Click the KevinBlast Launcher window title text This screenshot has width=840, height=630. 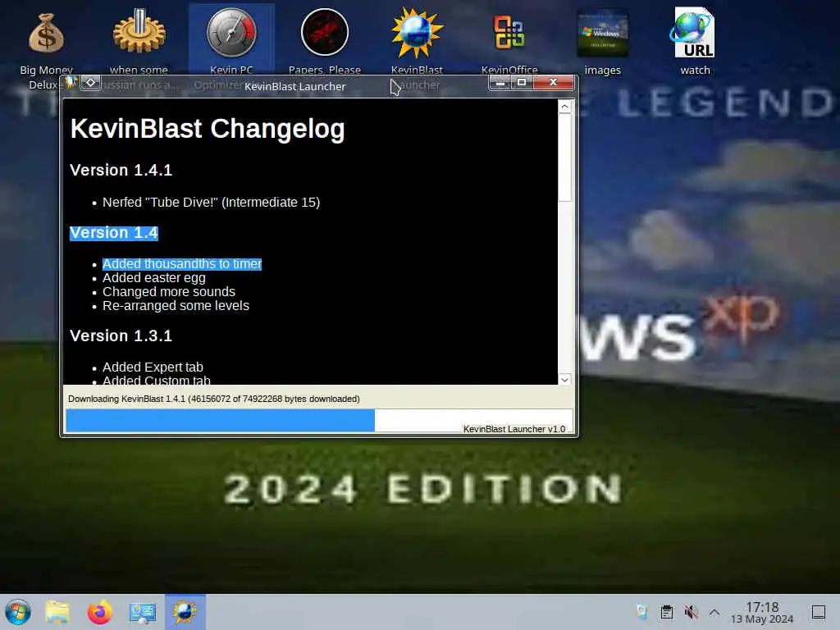click(x=295, y=86)
